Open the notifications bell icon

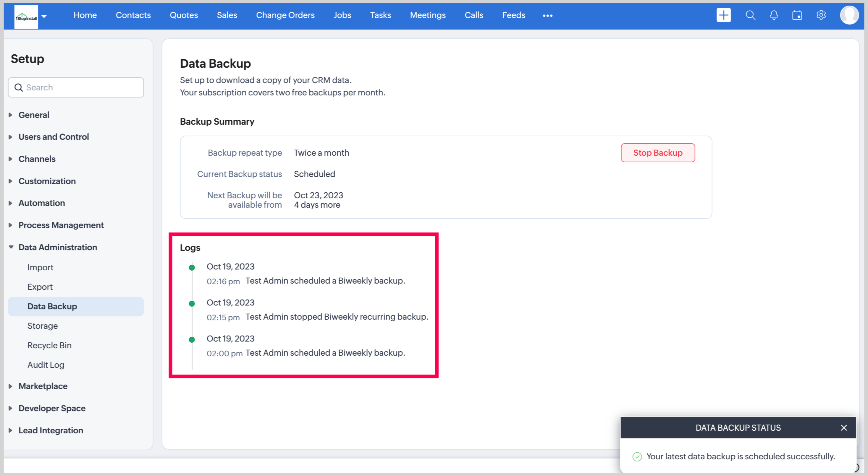(x=774, y=15)
